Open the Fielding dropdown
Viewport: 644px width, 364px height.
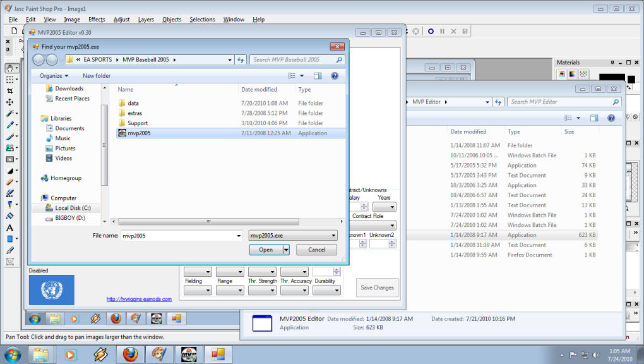(198, 290)
